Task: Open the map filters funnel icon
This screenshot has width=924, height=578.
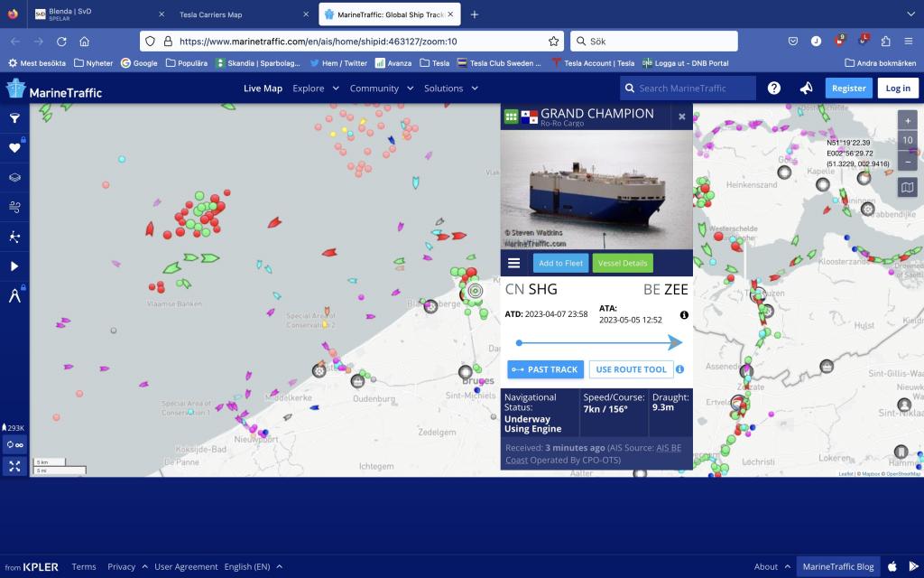Action: (14, 118)
